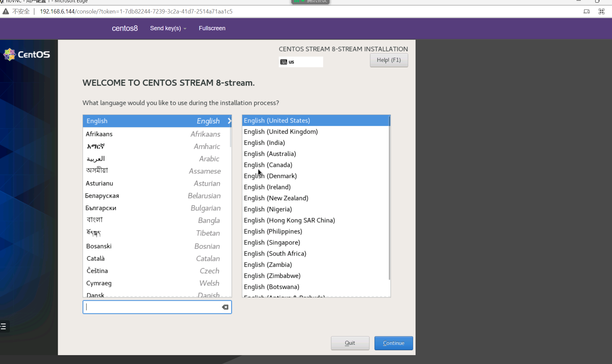Open the noVNC side panel handle icon

coord(4,326)
